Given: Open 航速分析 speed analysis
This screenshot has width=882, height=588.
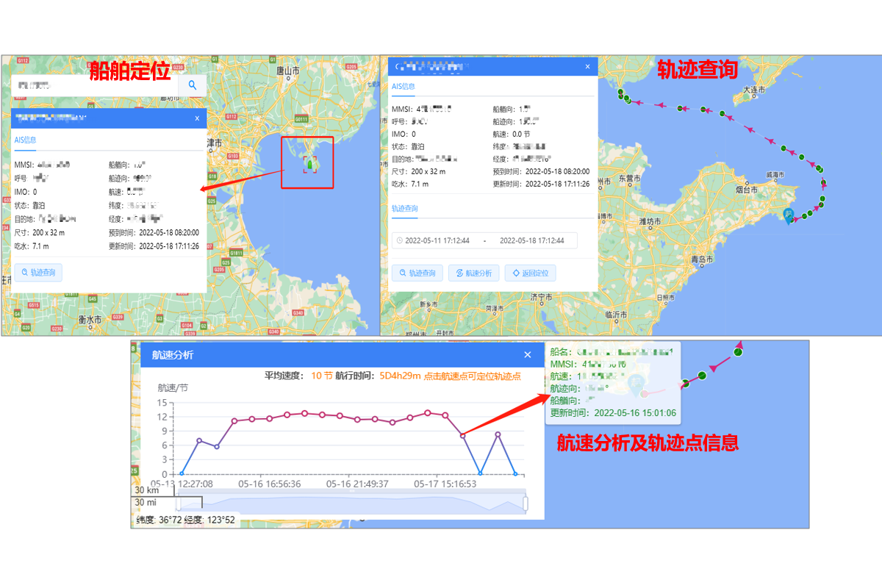Looking at the screenshot, I should tap(474, 273).
